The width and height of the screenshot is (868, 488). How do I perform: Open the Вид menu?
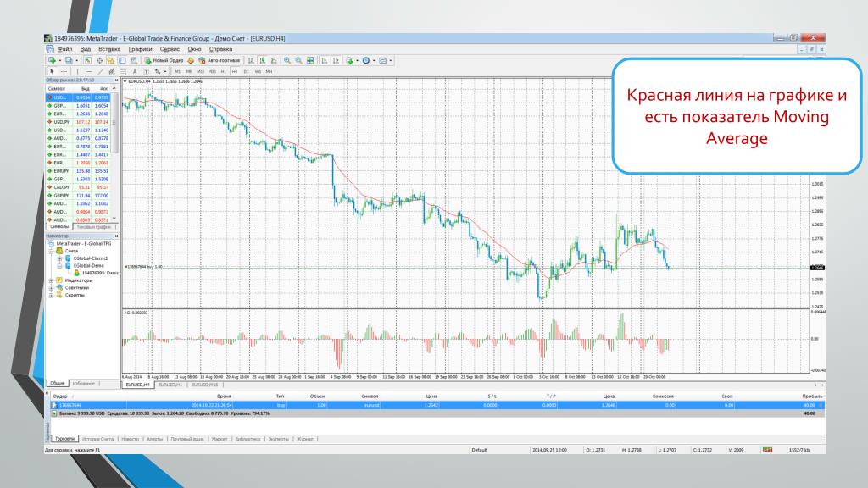coord(86,49)
